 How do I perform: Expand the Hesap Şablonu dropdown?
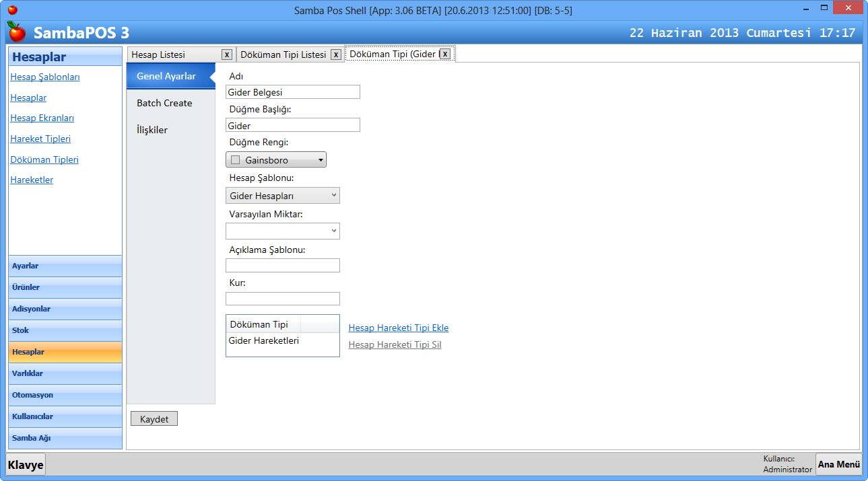click(334, 196)
